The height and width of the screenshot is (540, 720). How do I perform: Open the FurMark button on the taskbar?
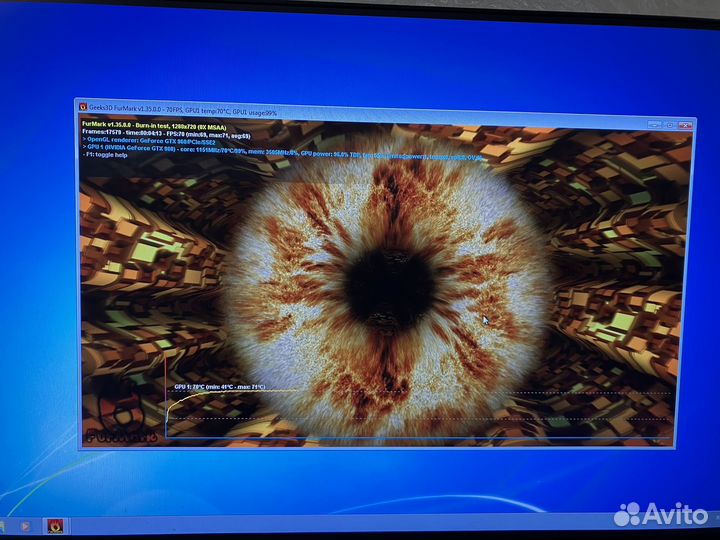coord(55,525)
